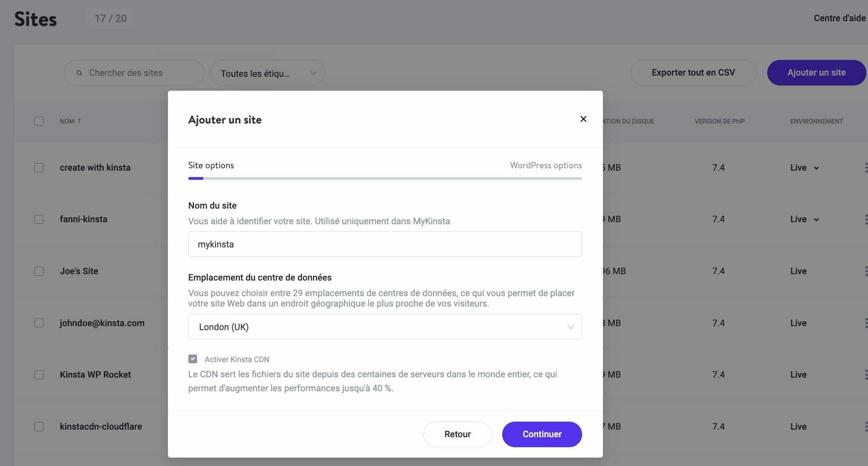
Task: Open the kebab menu for the Kinsta WP Rocket site
Action: click(866, 374)
